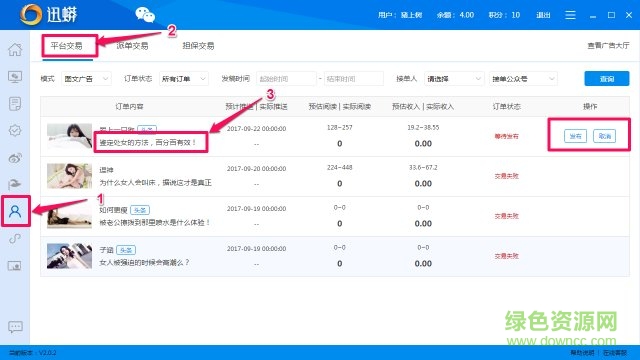Image resolution: width=640 pixels, height=360 pixels.
Task: Click the 取消 button in first order
Action: click(604, 136)
